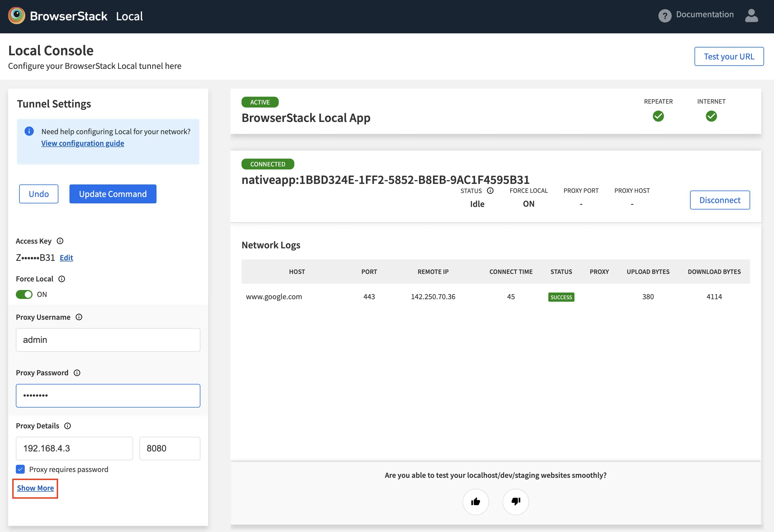This screenshot has width=774, height=532.
Task: Open the user profile icon
Action: click(x=751, y=16)
